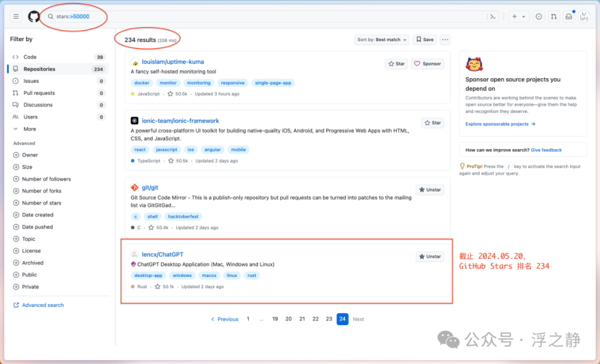Filter by the docker topic tag
This screenshot has width=600, height=364.
[142, 83]
